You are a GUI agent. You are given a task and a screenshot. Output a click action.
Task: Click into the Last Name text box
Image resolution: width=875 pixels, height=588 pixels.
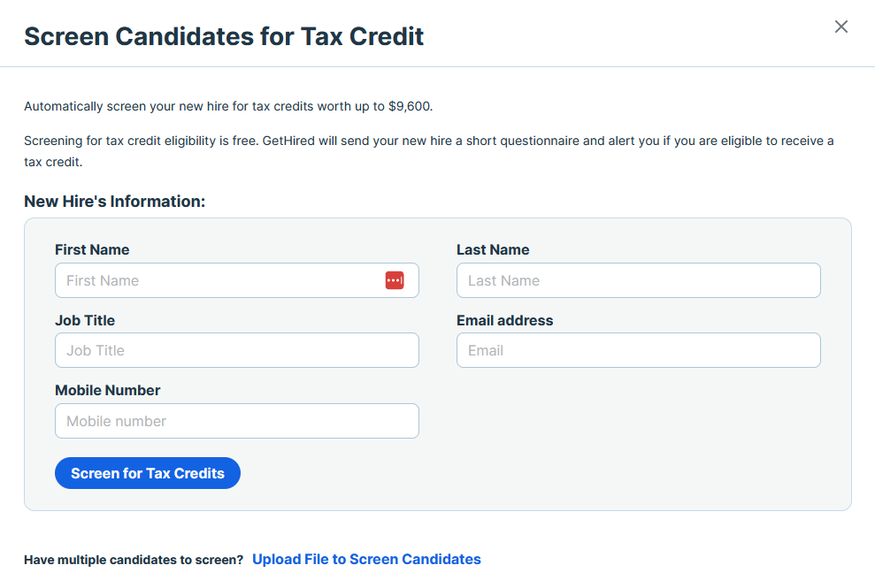click(638, 280)
